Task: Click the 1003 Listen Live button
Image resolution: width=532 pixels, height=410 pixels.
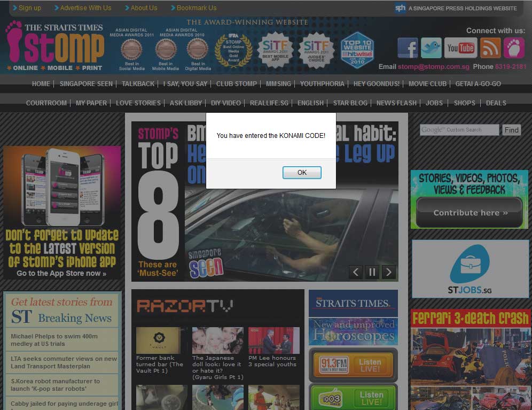Action: coord(353,397)
